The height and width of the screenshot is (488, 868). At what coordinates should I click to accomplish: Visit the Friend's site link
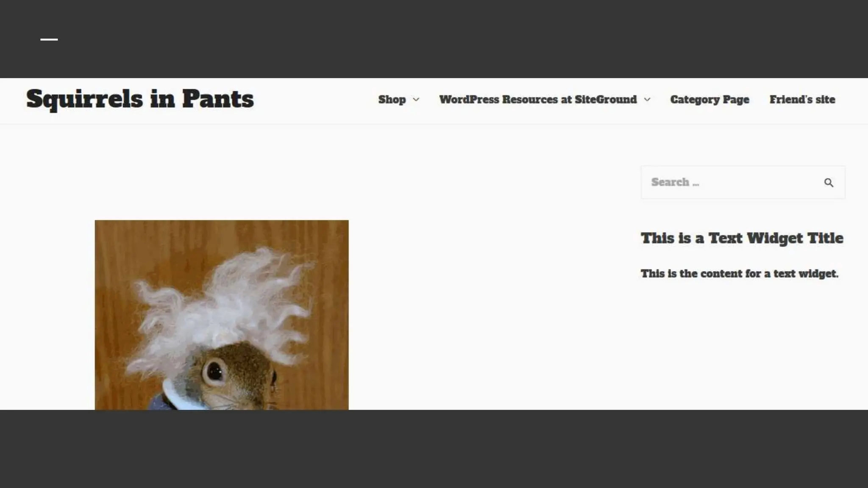tap(802, 100)
